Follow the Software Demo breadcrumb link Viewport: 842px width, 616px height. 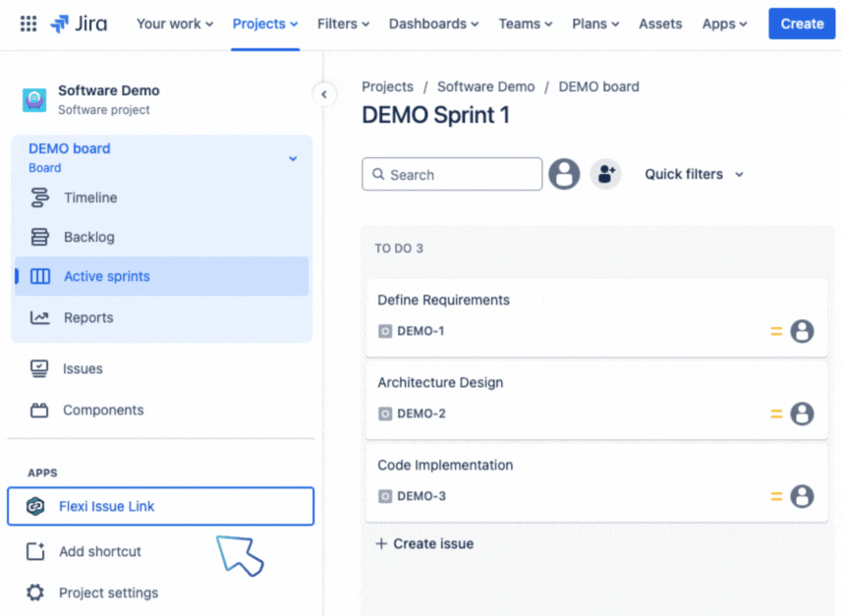tap(485, 86)
